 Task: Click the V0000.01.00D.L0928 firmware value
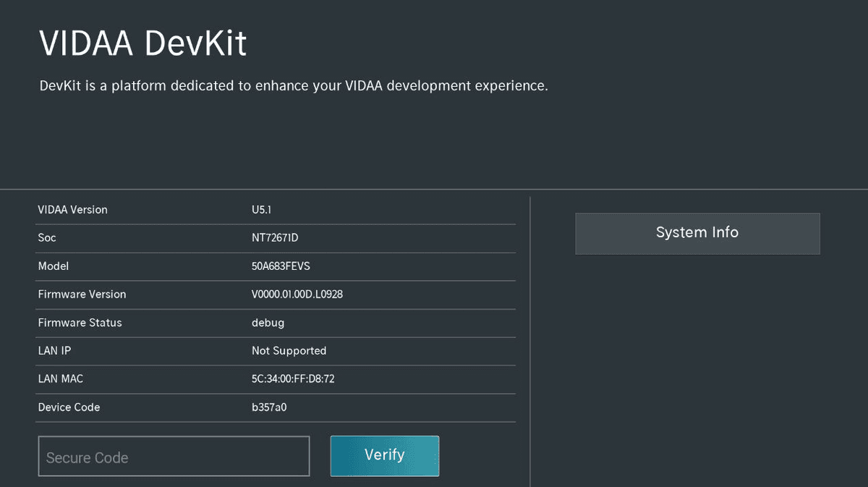point(297,295)
